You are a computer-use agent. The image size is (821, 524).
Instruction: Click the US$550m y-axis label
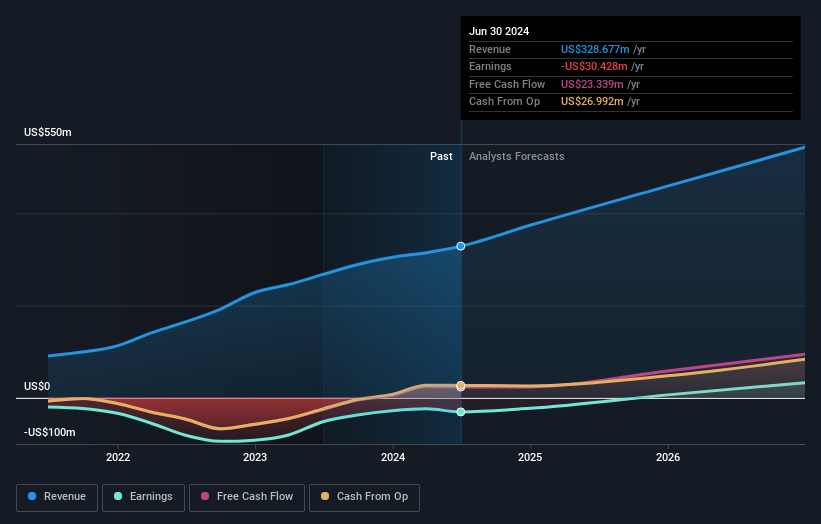tap(48, 132)
